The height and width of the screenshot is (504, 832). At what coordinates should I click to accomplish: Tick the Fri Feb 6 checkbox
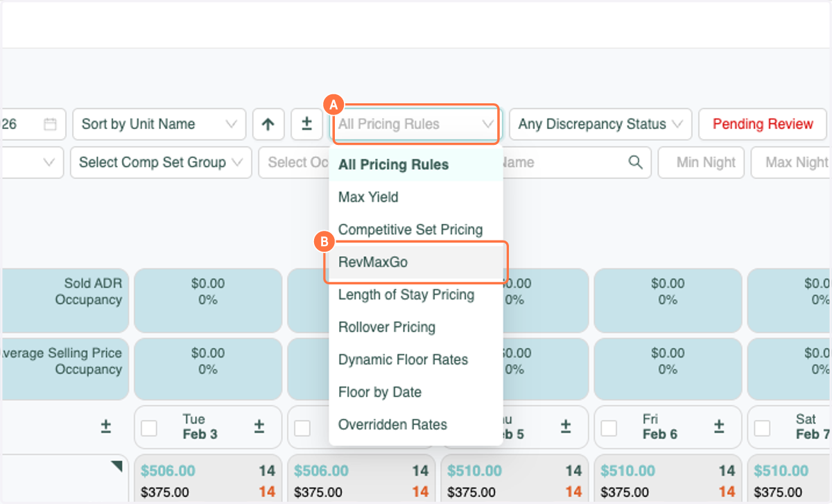tap(609, 428)
